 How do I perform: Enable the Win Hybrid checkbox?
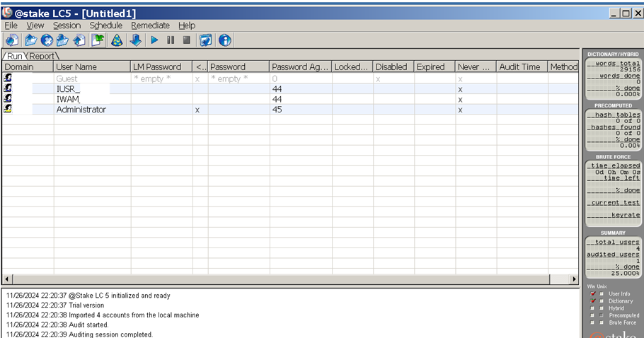click(592, 308)
